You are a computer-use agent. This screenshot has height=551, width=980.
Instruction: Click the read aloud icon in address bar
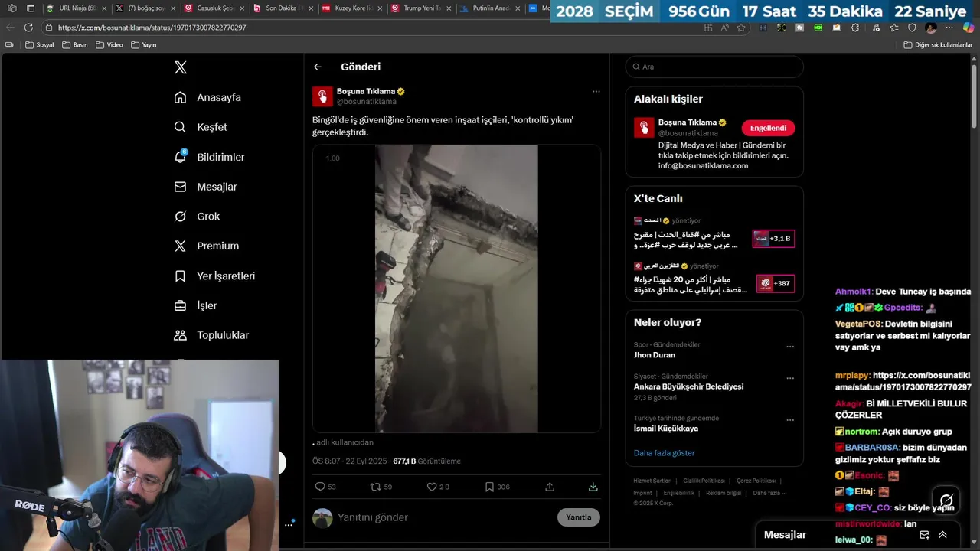tap(725, 28)
